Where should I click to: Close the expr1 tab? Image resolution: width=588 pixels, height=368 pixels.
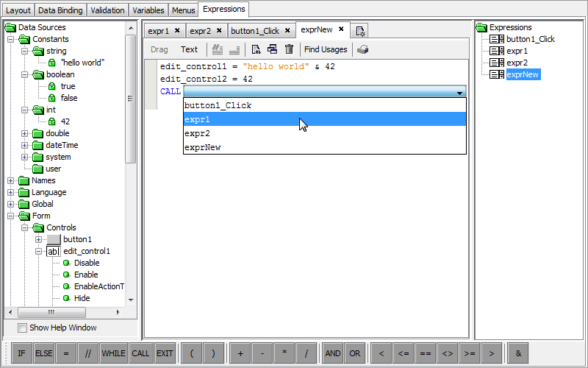click(x=177, y=31)
